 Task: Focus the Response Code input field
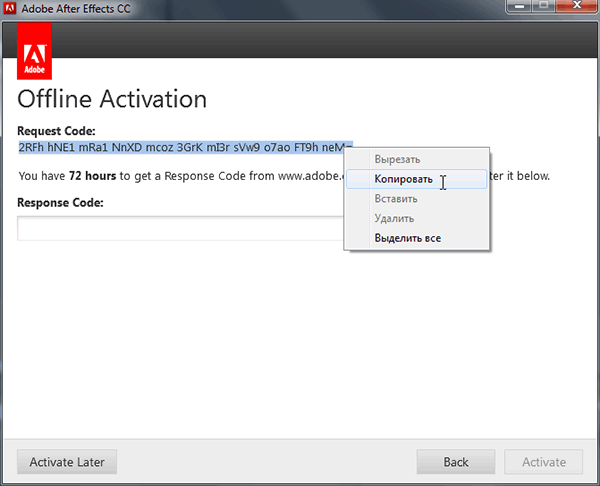[180, 228]
